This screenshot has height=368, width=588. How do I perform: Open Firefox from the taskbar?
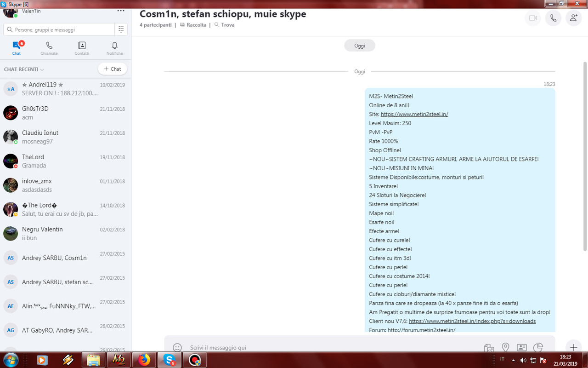[x=144, y=360]
